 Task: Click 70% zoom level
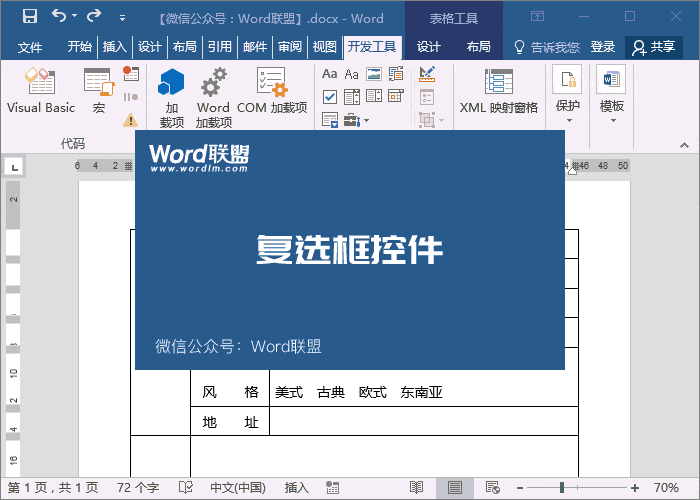coord(666,488)
